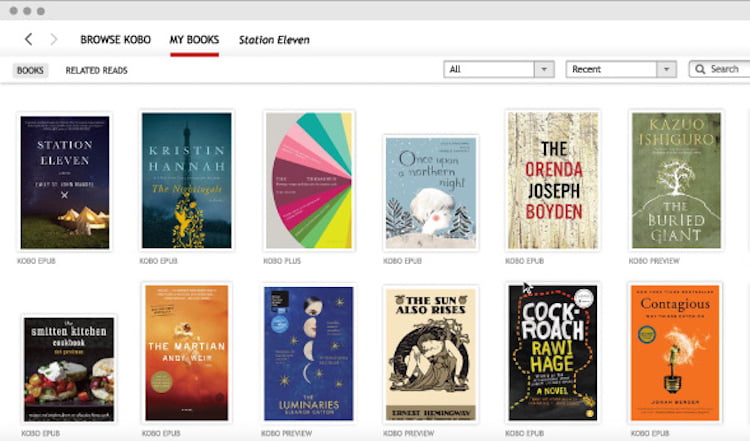This screenshot has width=750, height=441.
Task: Click KOBO EPUB label under Smitten Kitchen
Action: 41,433
